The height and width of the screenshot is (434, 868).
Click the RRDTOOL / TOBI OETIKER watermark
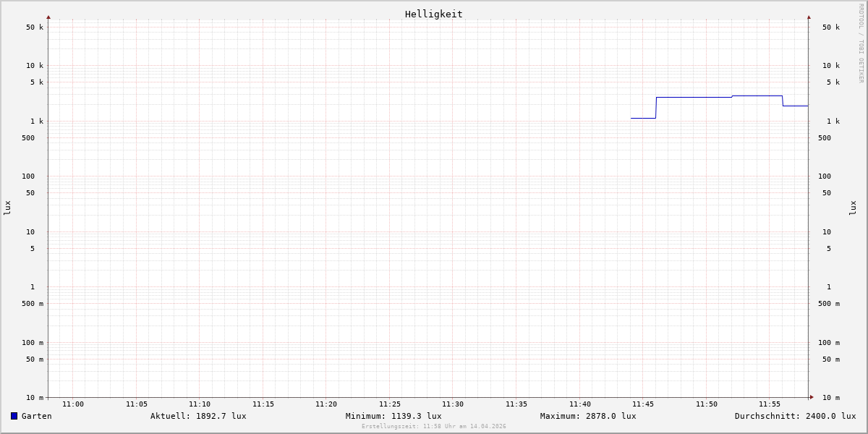[861, 43]
